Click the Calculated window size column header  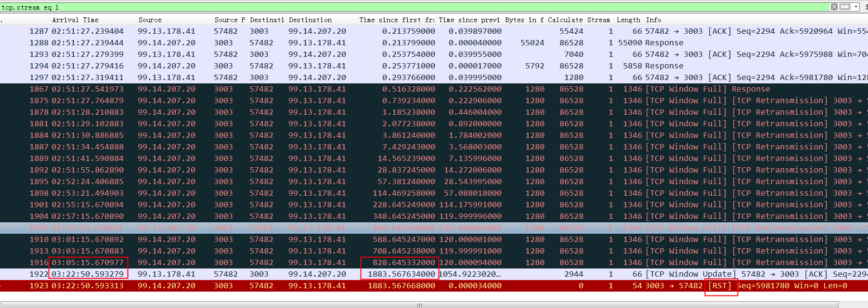pyautogui.click(x=565, y=20)
